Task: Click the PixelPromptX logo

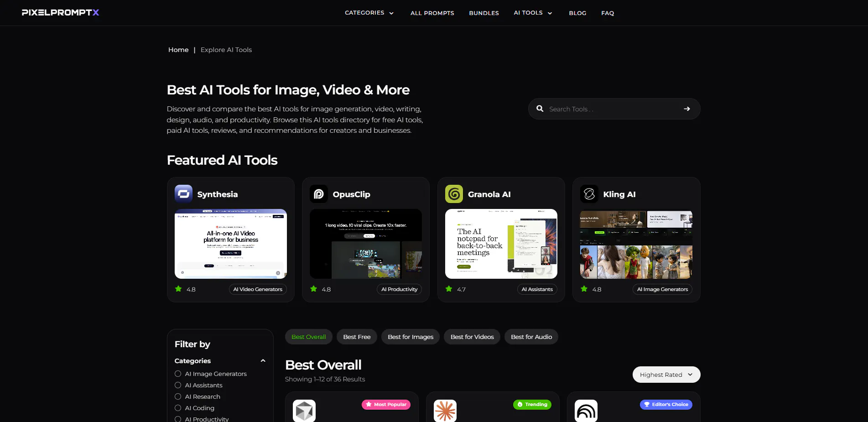Action: coord(60,13)
